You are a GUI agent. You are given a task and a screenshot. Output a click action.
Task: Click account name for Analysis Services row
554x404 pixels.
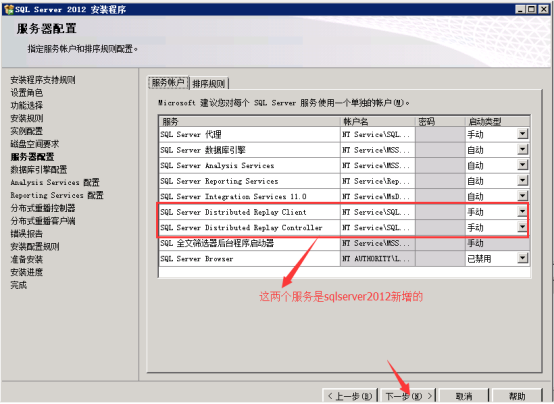[x=378, y=165]
